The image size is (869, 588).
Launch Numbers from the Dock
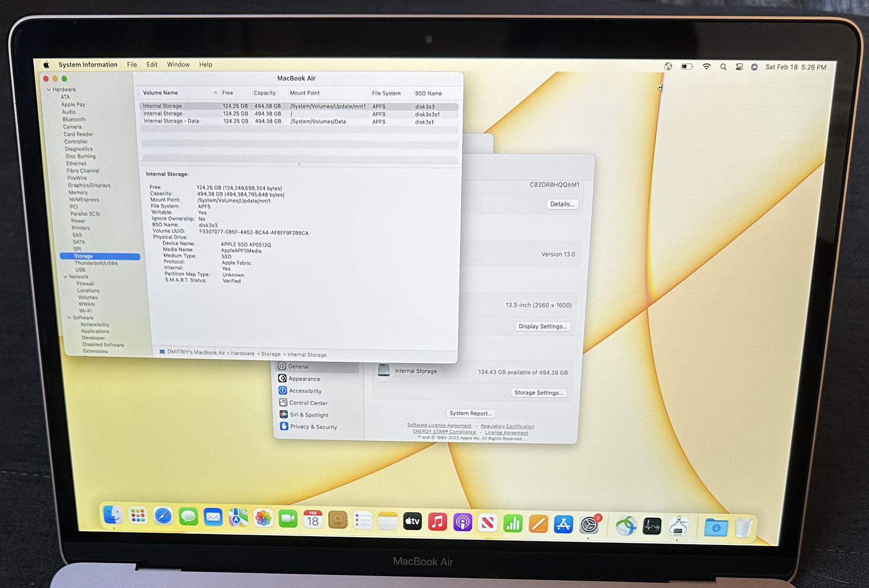coord(513,524)
